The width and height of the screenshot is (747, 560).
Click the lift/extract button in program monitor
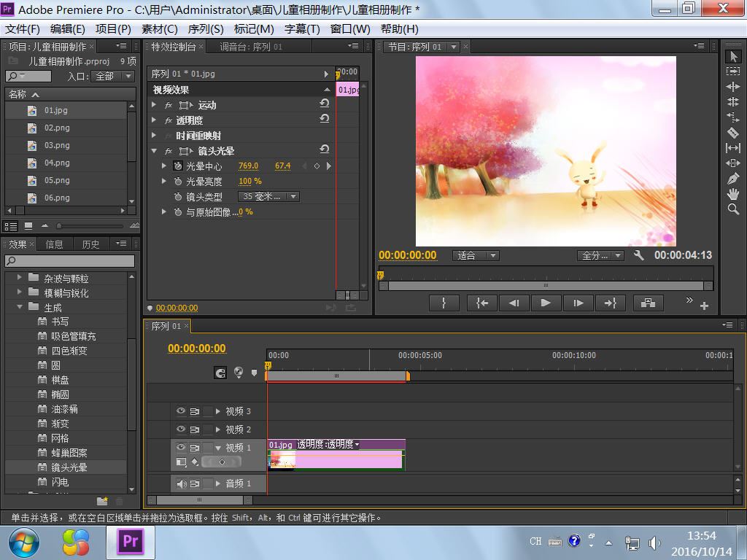[648, 303]
